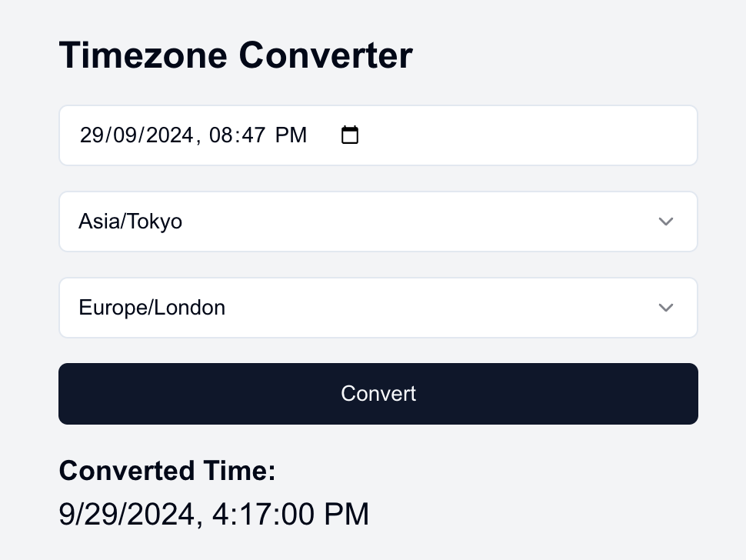Select the day segment showing 29
The width and height of the screenshot is (746, 560).
tap(92, 135)
